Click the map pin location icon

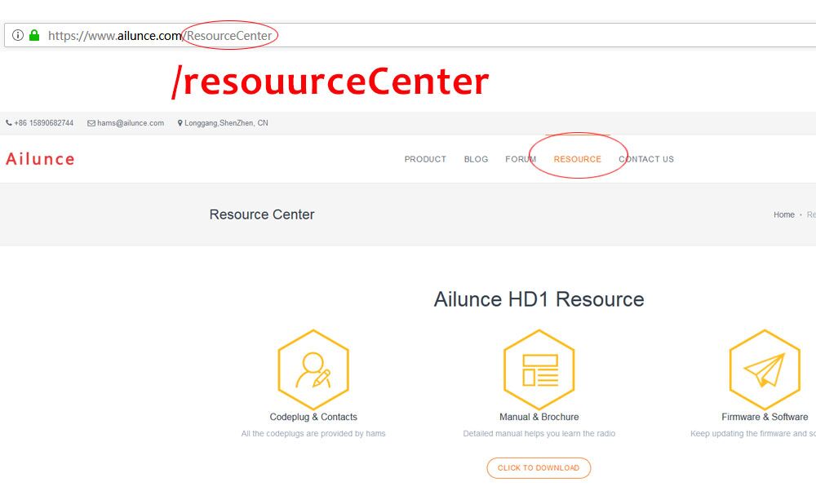click(x=180, y=123)
